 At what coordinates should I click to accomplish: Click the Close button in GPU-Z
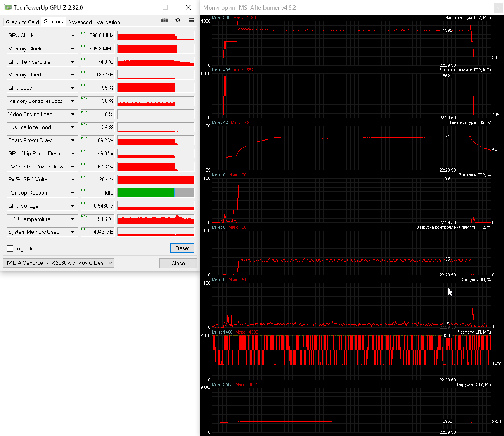tap(178, 263)
